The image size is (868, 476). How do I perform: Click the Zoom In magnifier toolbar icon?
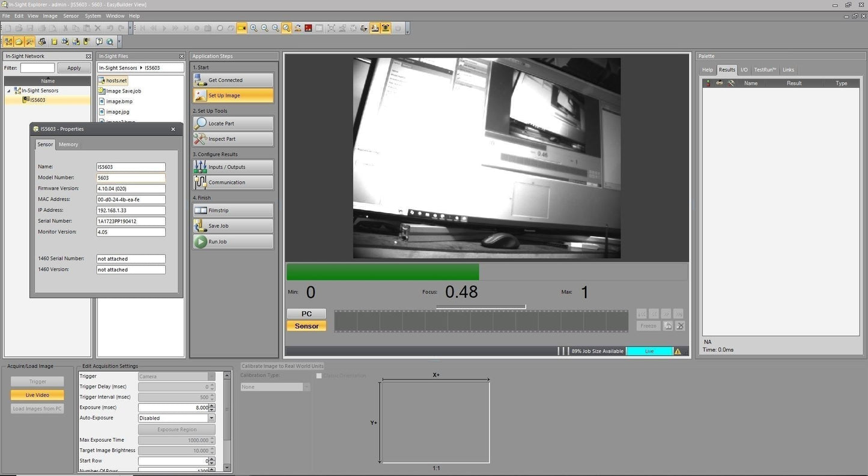(x=253, y=28)
